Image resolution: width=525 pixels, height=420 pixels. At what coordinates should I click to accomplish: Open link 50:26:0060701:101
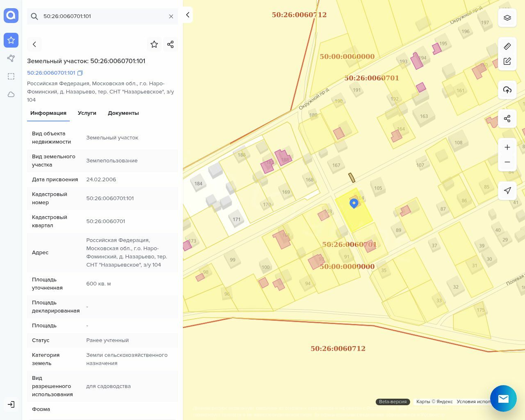(51, 73)
